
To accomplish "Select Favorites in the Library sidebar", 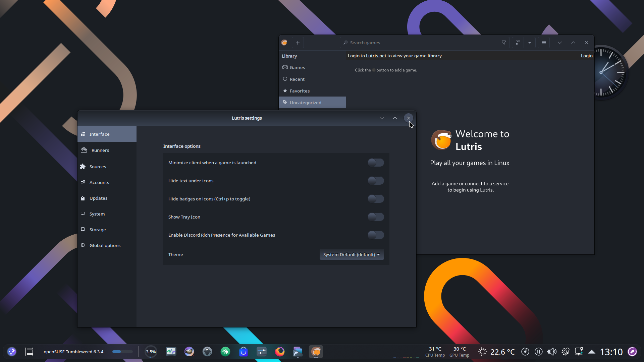I will (312, 91).
